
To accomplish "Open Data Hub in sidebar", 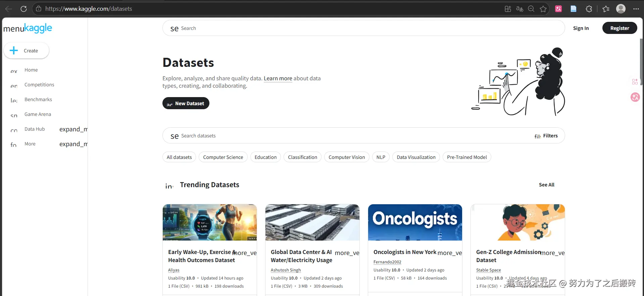I will 35,129.
